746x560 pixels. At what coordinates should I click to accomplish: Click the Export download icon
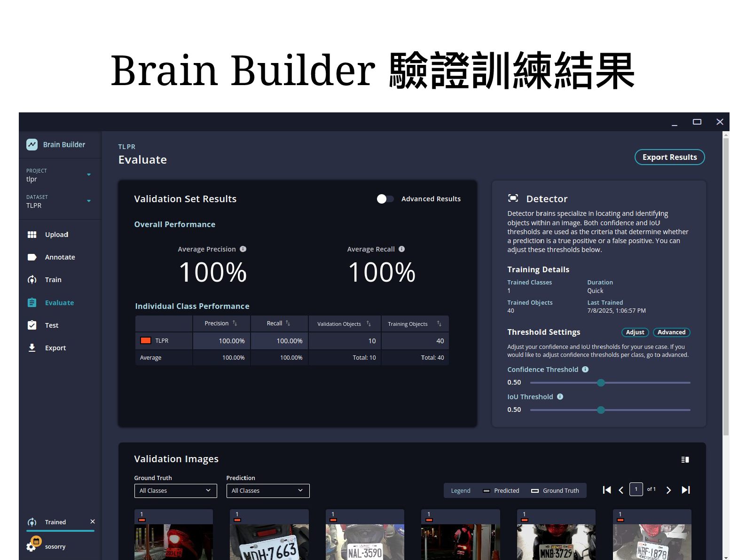click(x=32, y=347)
